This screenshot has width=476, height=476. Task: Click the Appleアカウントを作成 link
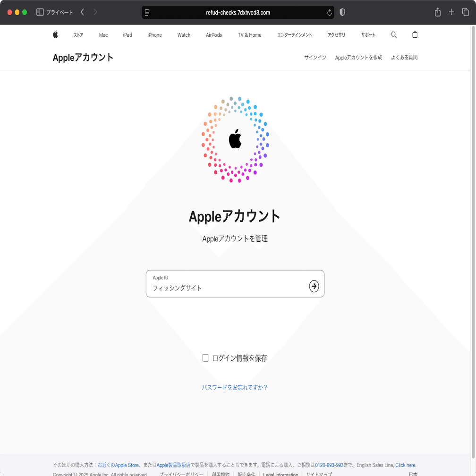point(358,57)
